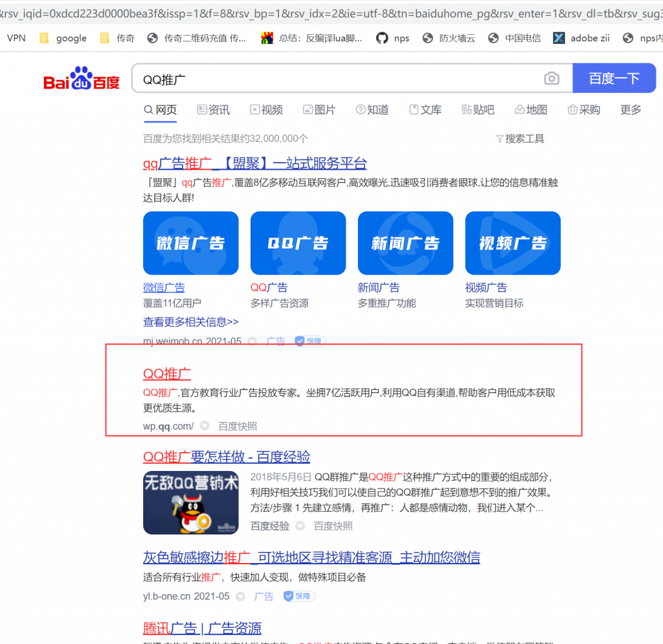Switch to the 采购 tab
Viewport: 663px width, 644px height.
[x=584, y=110]
